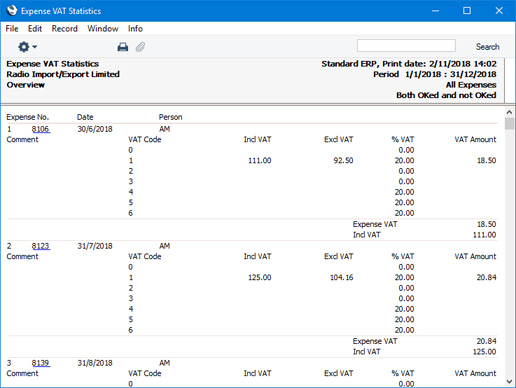Click the Search button

(487, 47)
